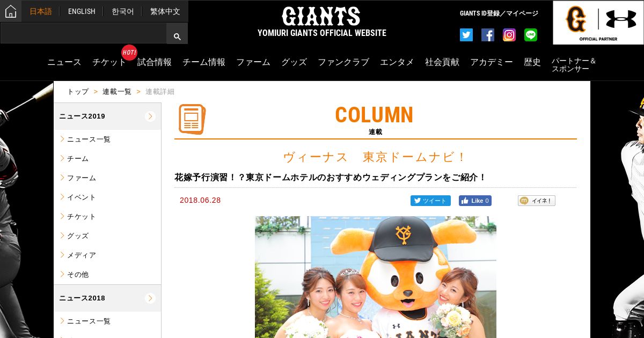Open the ファンクラブ main menu
644x338 pixels.
pyautogui.click(x=343, y=62)
